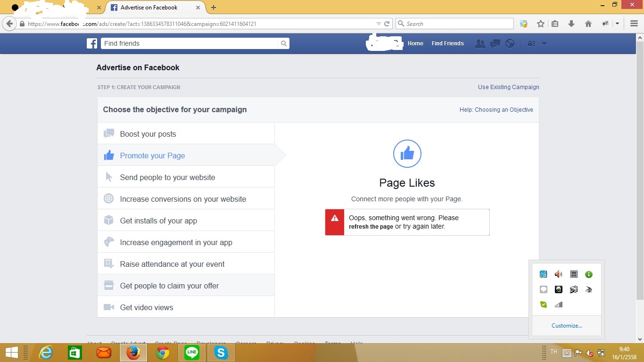Open LINE app from the taskbar
The image size is (644, 362).
click(192, 353)
